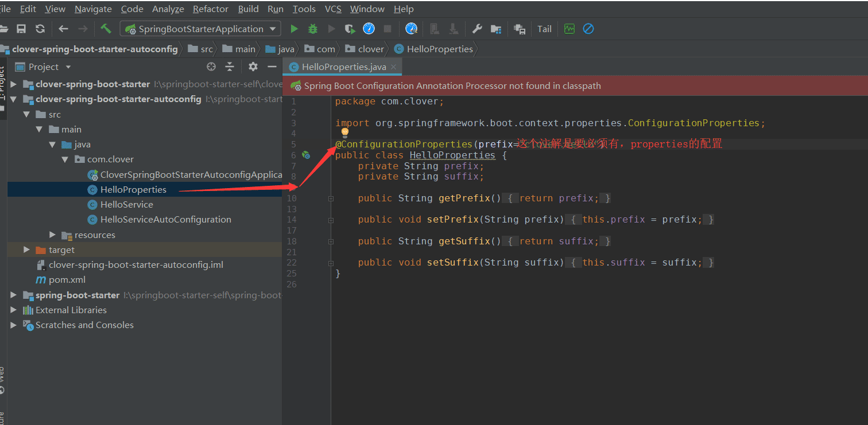
Task: Close the HelloProperties.java tab
Action: pos(394,67)
